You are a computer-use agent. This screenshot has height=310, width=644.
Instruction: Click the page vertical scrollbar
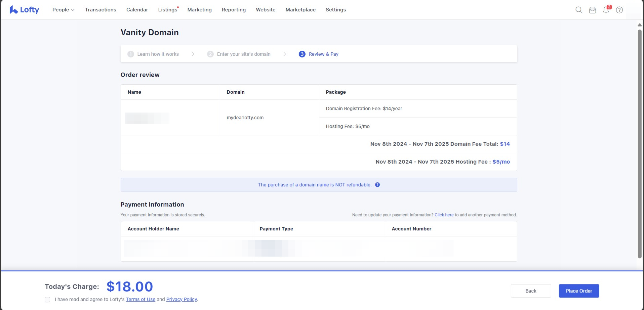pyautogui.click(x=640, y=144)
